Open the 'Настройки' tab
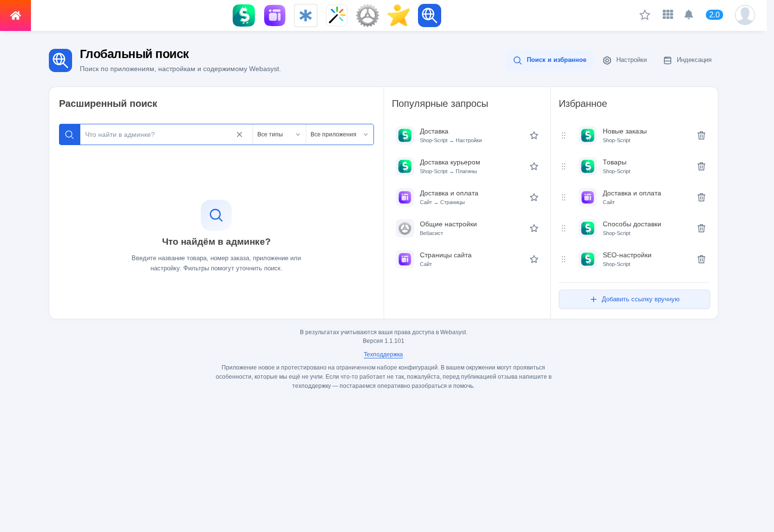 [x=625, y=60]
